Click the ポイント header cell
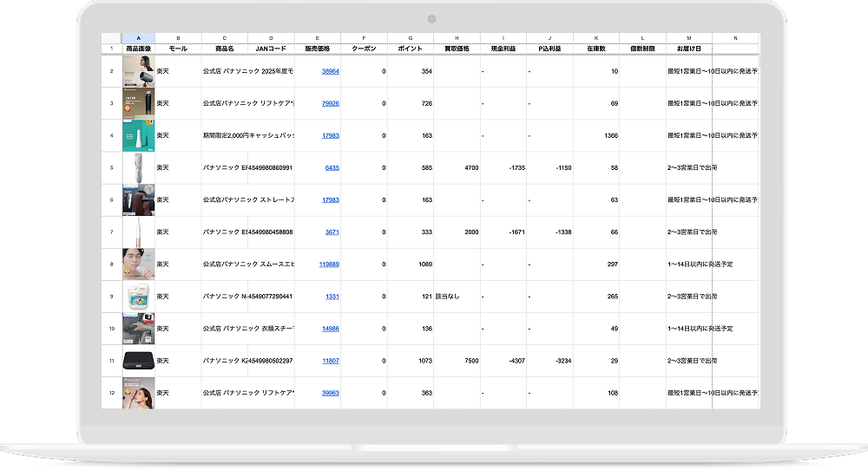Image resolution: width=868 pixels, height=470 pixels. pyautogui.click(x=411, y=49)
